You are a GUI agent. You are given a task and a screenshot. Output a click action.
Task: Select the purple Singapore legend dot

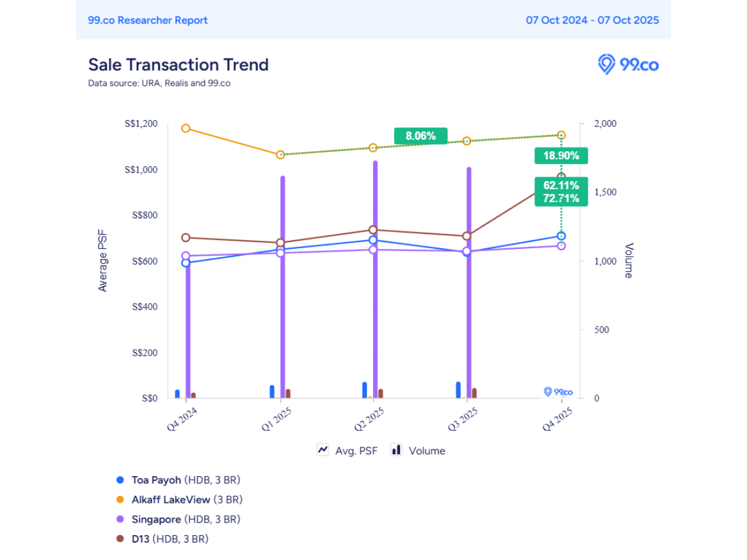(x=120, y=519)
